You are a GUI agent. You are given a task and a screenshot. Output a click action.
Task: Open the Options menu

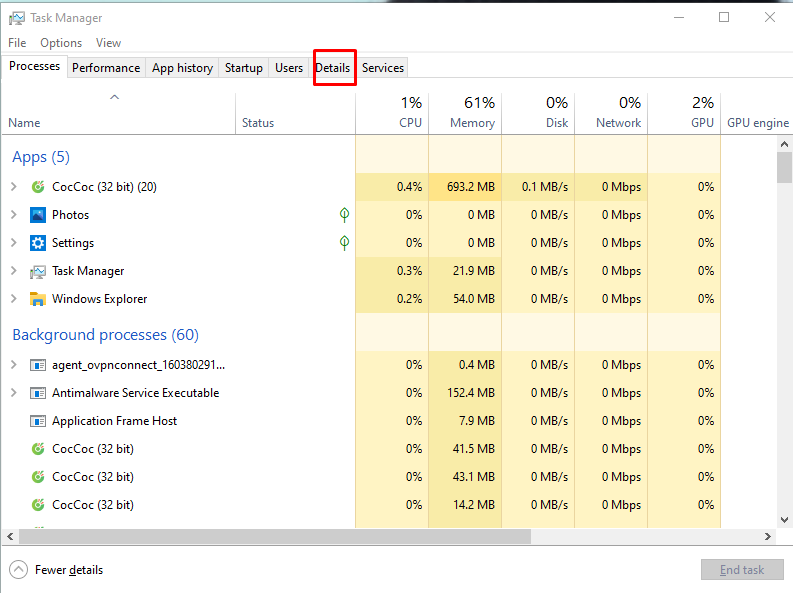click(x=61, y=43)
